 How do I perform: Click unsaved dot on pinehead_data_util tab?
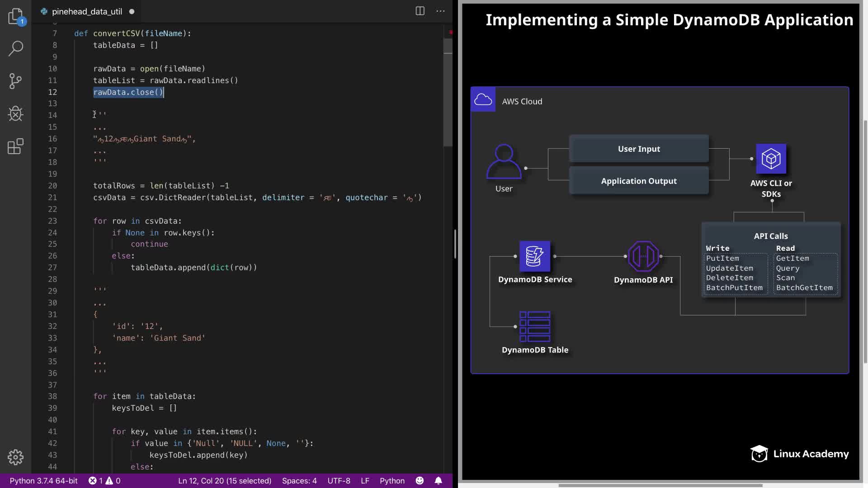coord(132,12)
